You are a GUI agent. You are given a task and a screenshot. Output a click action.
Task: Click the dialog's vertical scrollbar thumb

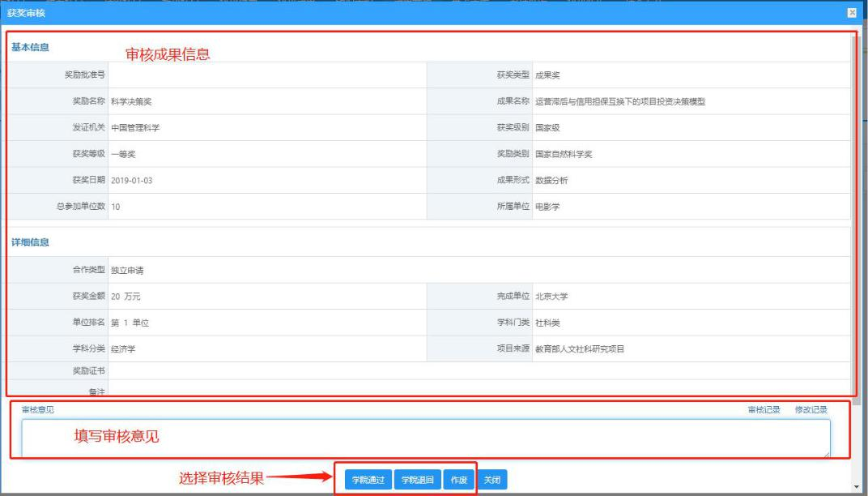point(857,222)
